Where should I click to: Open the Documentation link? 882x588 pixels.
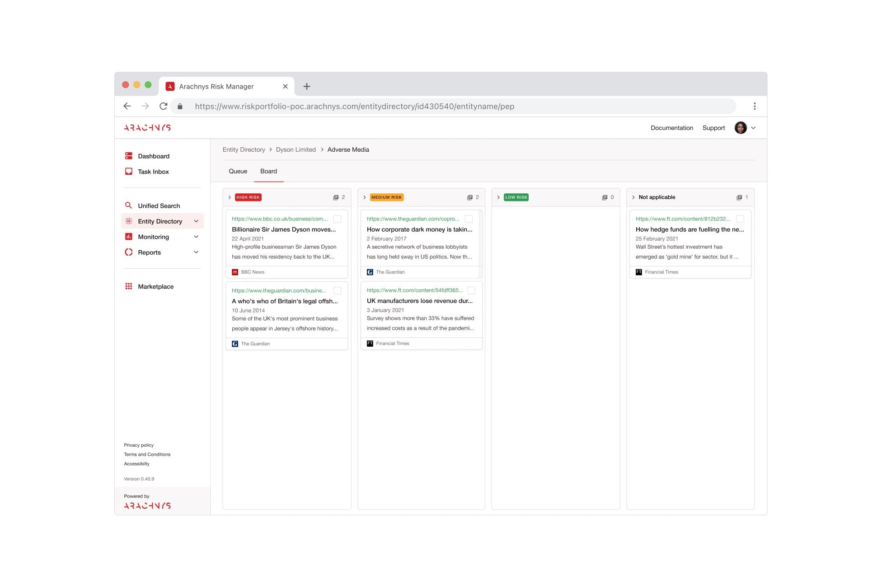672,128
